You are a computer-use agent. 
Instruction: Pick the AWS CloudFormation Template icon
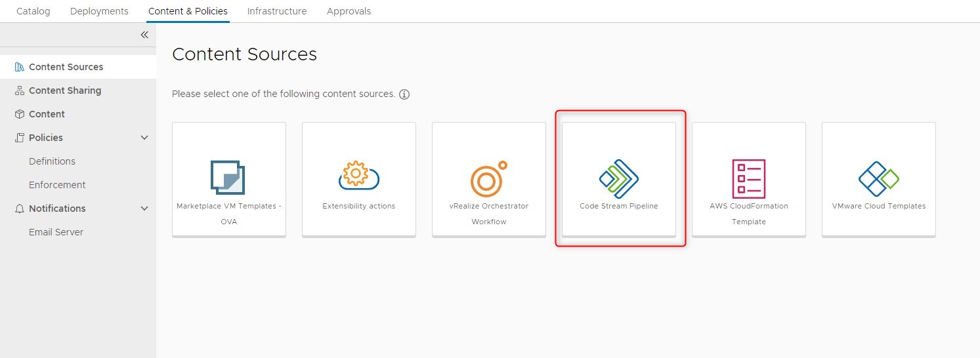click(748, 178)
